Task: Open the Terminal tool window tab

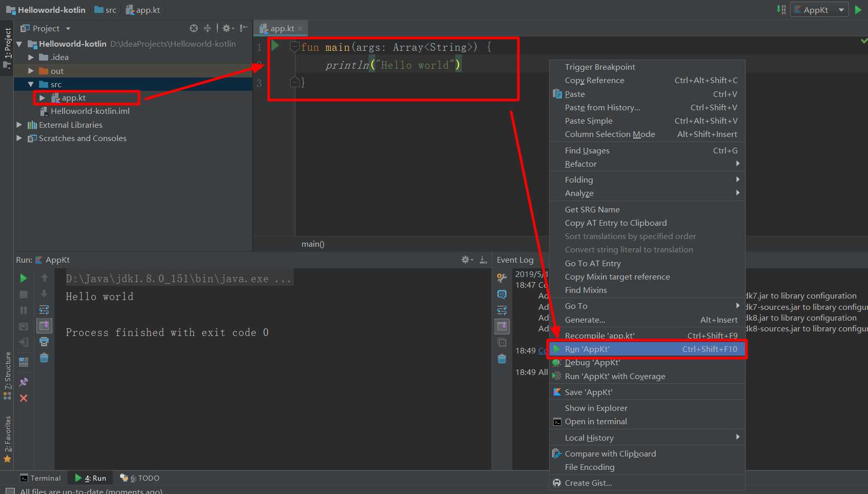Action: (40, 478)
